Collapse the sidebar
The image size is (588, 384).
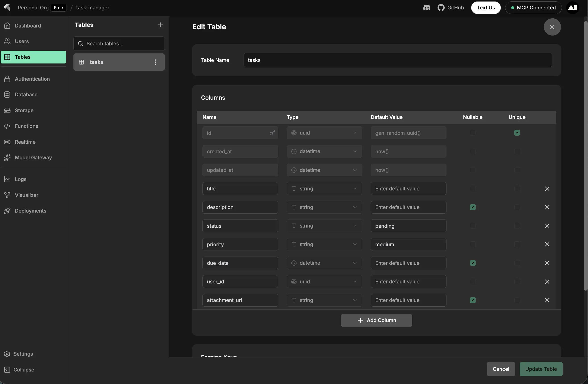coord(33,370)
